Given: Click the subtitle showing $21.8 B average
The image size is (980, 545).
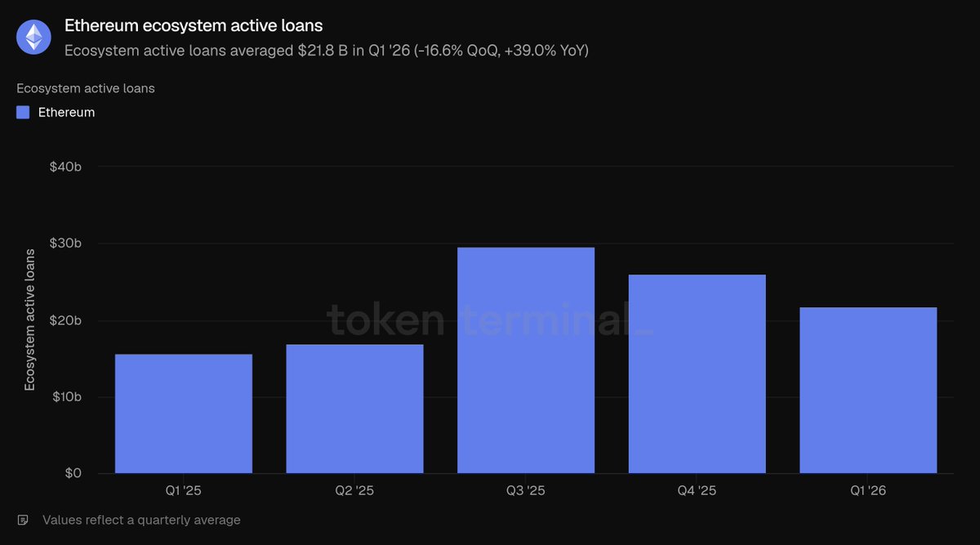Looking at the screenshot, I should 327,51.
